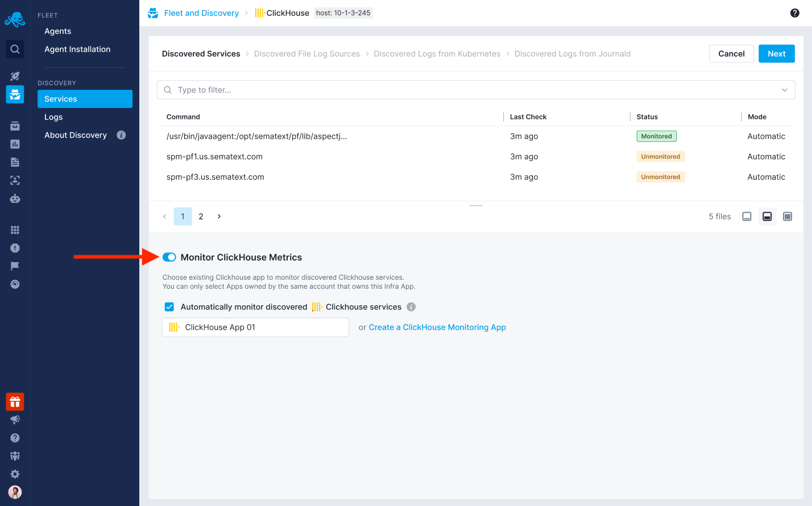Open the team members sidebar icon

[15, 456]
